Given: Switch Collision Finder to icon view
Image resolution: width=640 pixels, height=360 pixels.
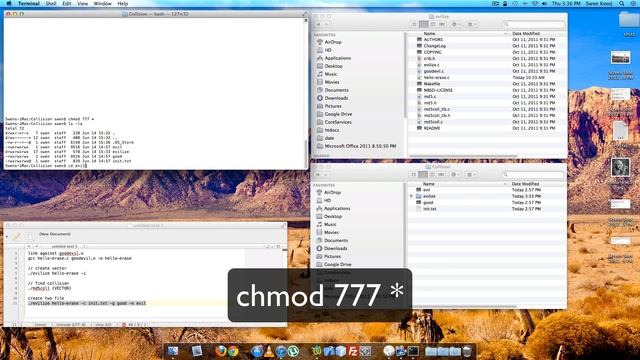Looking at the screenshot, I should (x=414, y=175).
